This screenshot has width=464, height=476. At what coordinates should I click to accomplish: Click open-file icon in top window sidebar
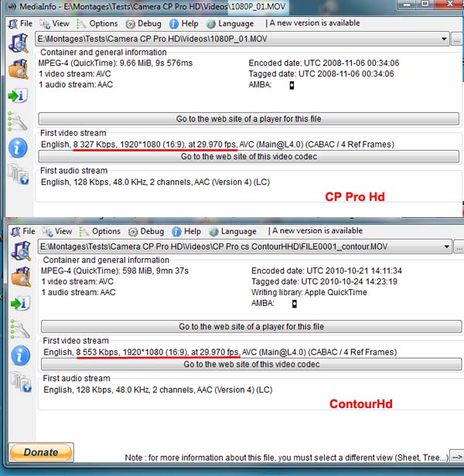coord(19,43)
